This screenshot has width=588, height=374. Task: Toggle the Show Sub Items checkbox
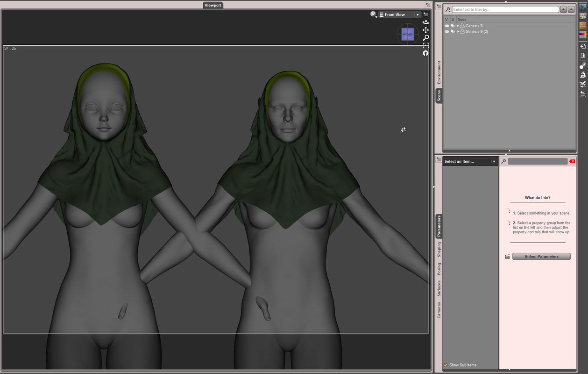click(x=446, y=365)
